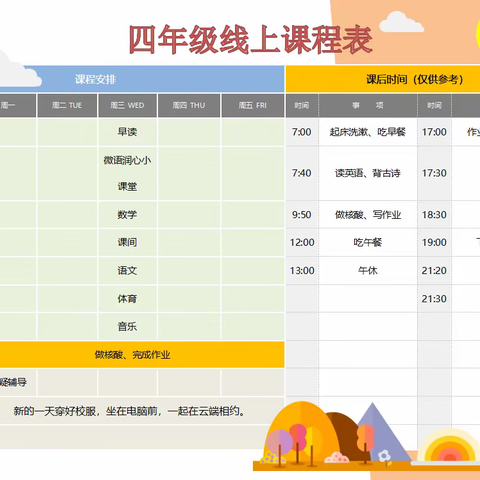Select the 微语润心小课堂 cell

(x=127, y=173)
